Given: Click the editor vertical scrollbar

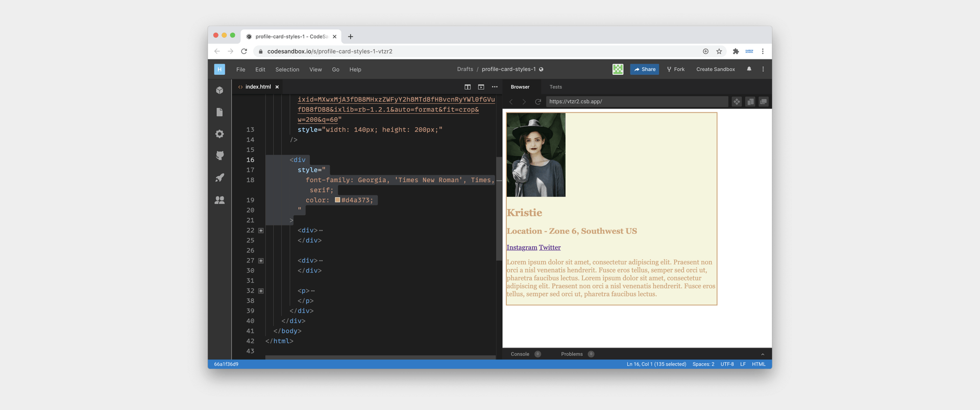Looking at the screenshot, I should pos(499,209).
